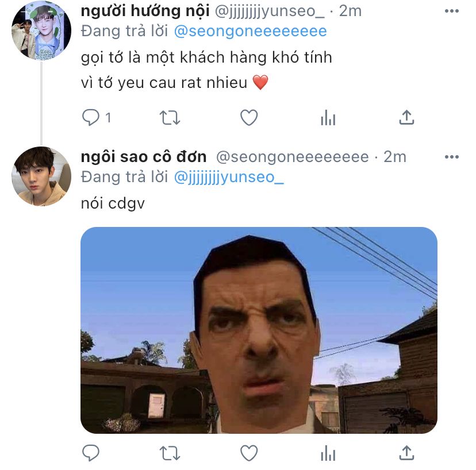This screenshot has height=470, width=476.
Task: Open ngôi sao cô đơn profile avatar
Action: (41, 176)
